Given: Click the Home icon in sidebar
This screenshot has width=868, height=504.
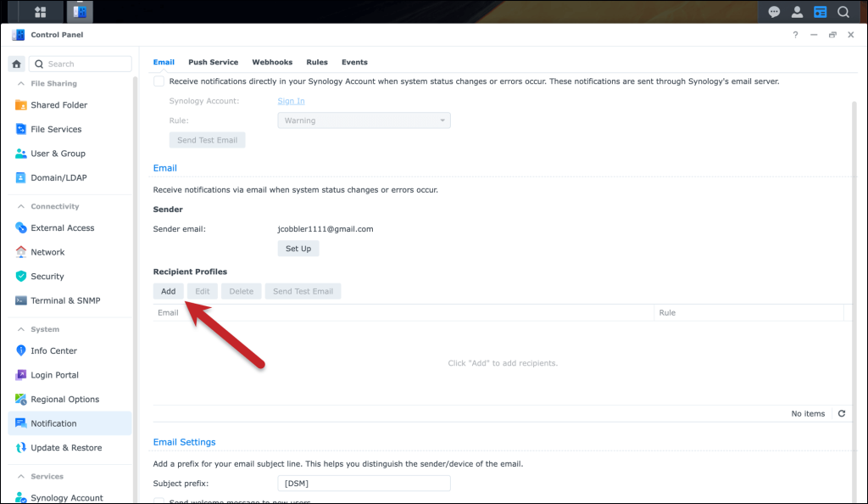Looking at the screenshot, I should tap(16, 64).
